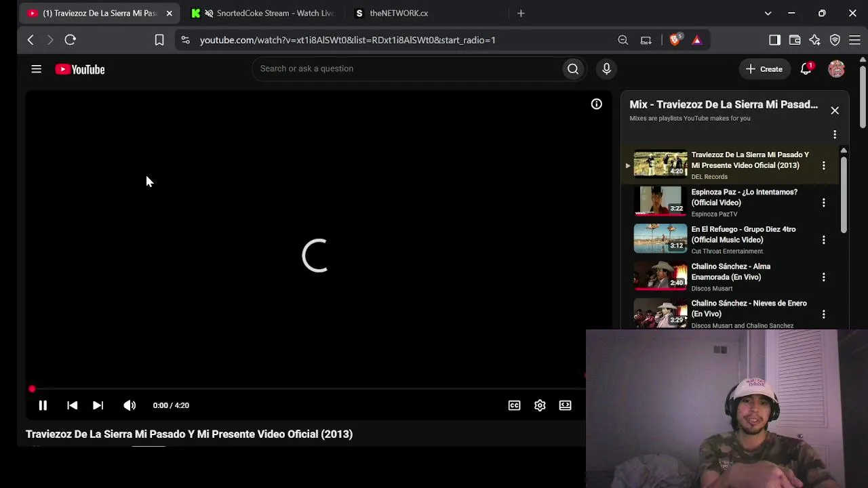Submit search with magnifier button

pyautogui.click(x=573, y=68)
